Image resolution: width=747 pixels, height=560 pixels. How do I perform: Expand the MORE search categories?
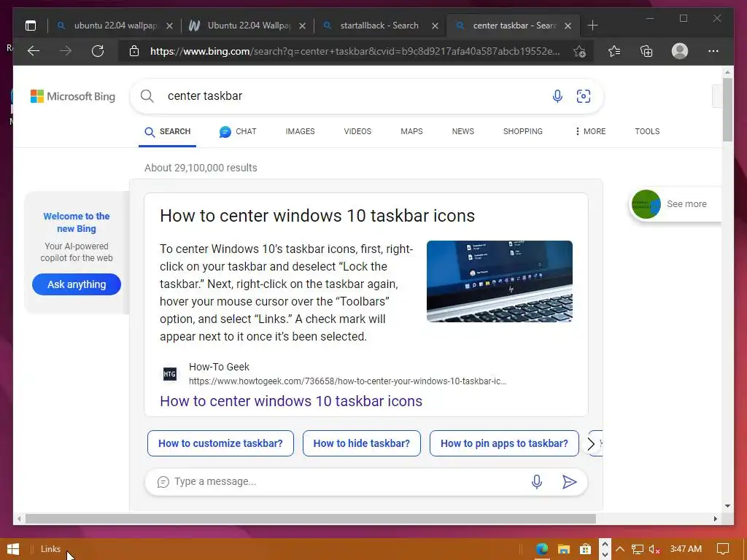point(591,131)
